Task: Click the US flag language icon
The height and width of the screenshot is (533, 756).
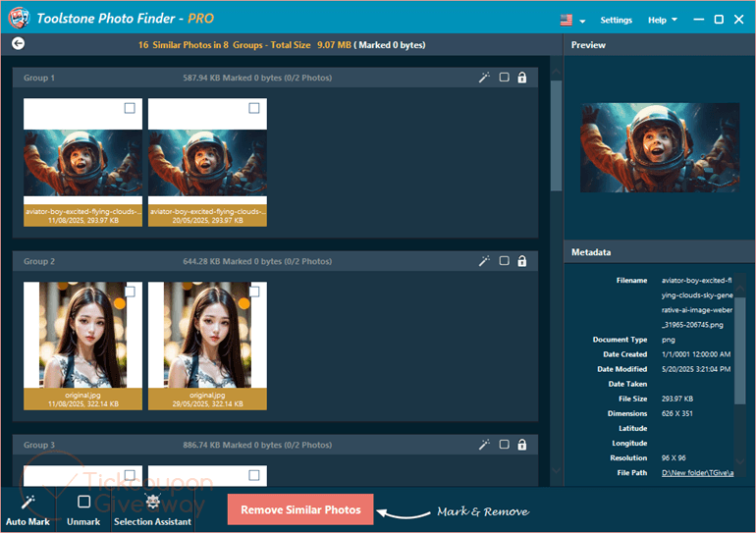Action: [567, 21]
